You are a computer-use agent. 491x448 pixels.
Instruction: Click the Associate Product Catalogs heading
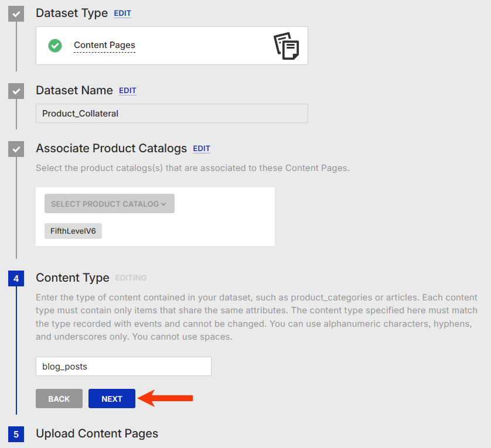click(x=111, y=148)
